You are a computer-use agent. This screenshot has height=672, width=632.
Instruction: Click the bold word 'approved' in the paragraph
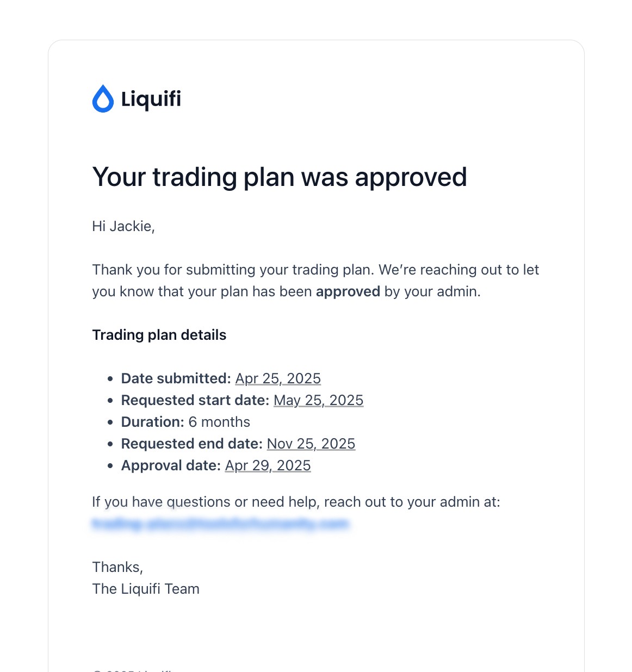pos(348,292)
